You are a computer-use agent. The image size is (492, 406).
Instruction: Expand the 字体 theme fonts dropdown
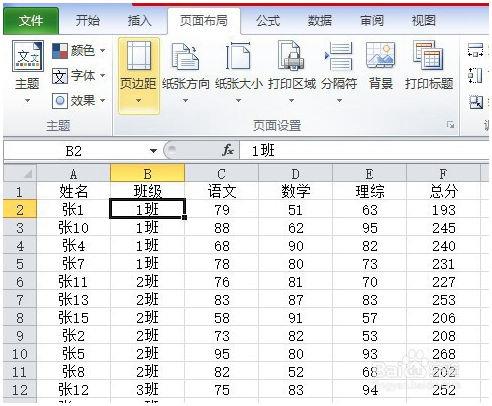(79, 76)
